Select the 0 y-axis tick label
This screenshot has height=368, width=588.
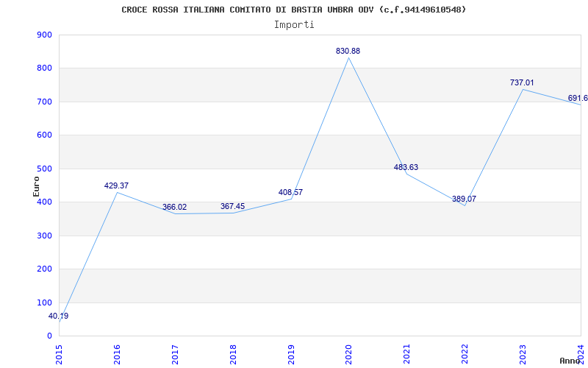(49, 336)
